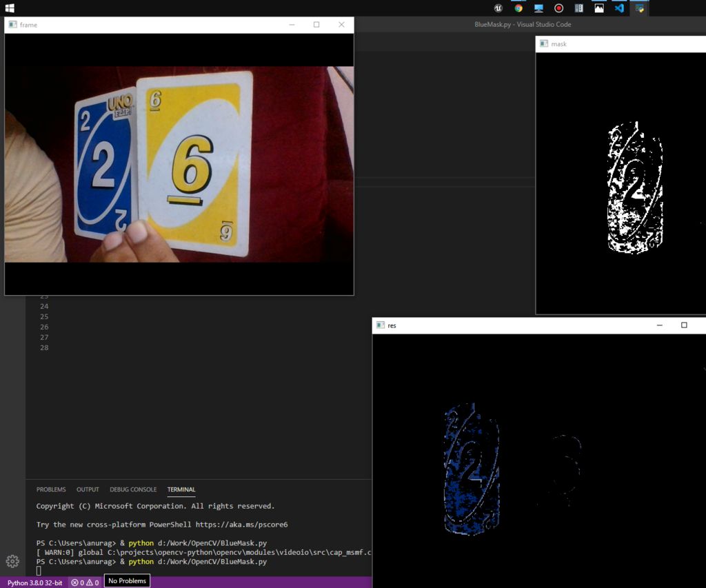Click the red recorder icon on the taskbar
The width and height of the screenshot is (706, 588).
pos(559,8)
